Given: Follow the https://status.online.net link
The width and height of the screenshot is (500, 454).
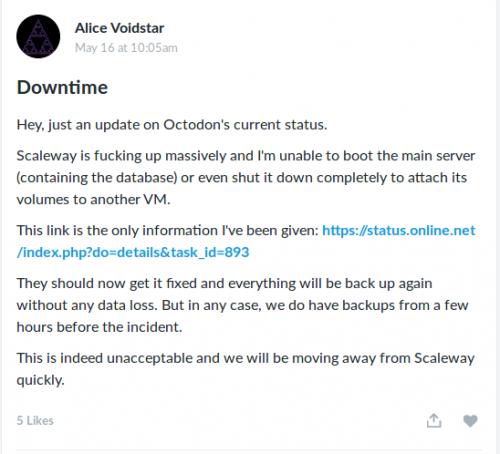Looking at the screenshot, I should pyautogui.click(x=399, y=230).
